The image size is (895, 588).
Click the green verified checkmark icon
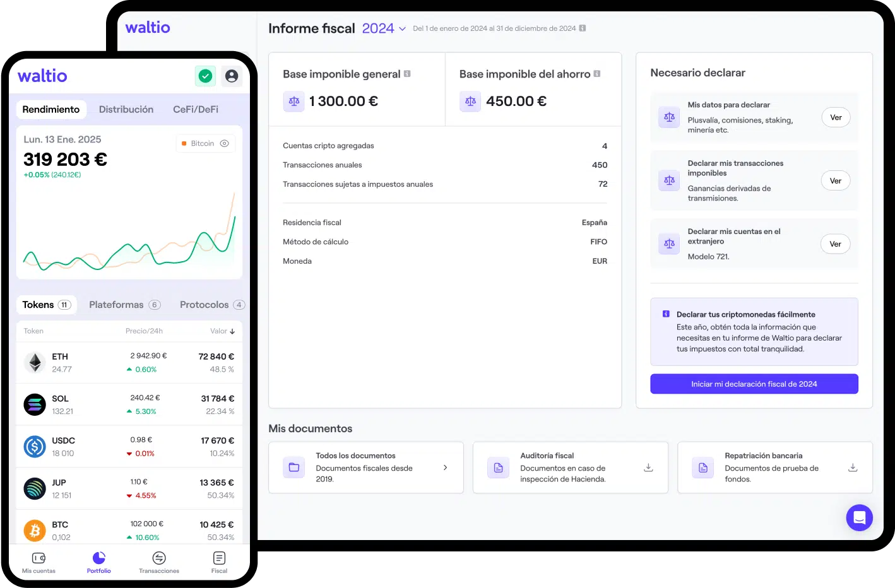tap(205, 76)
